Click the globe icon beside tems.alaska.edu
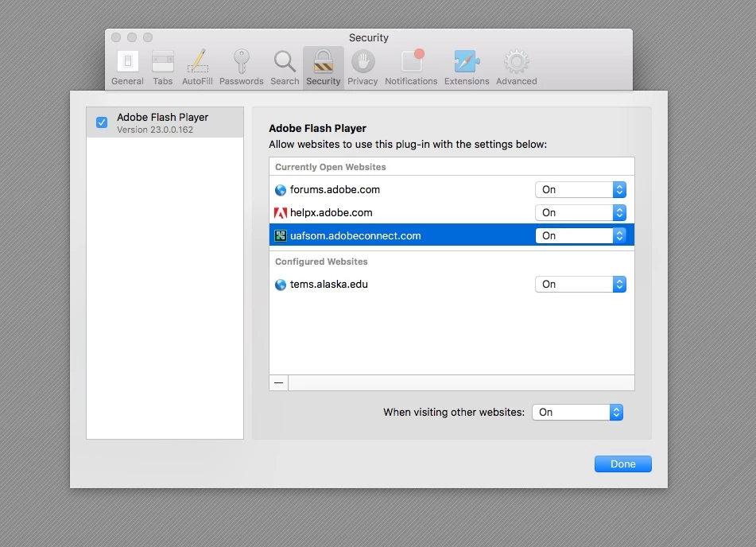This screenshot has width=756, height=547. [x=280, y=285]
